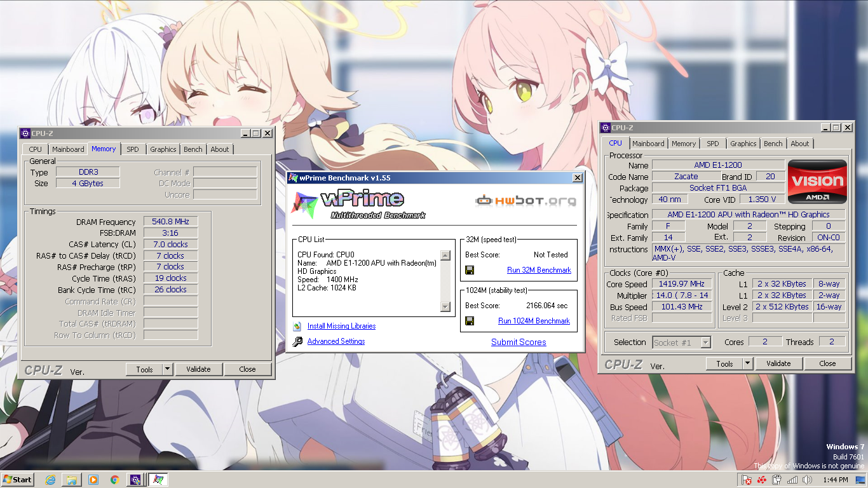Click CPU List scrollbar down arrow

tap(445, 307)
